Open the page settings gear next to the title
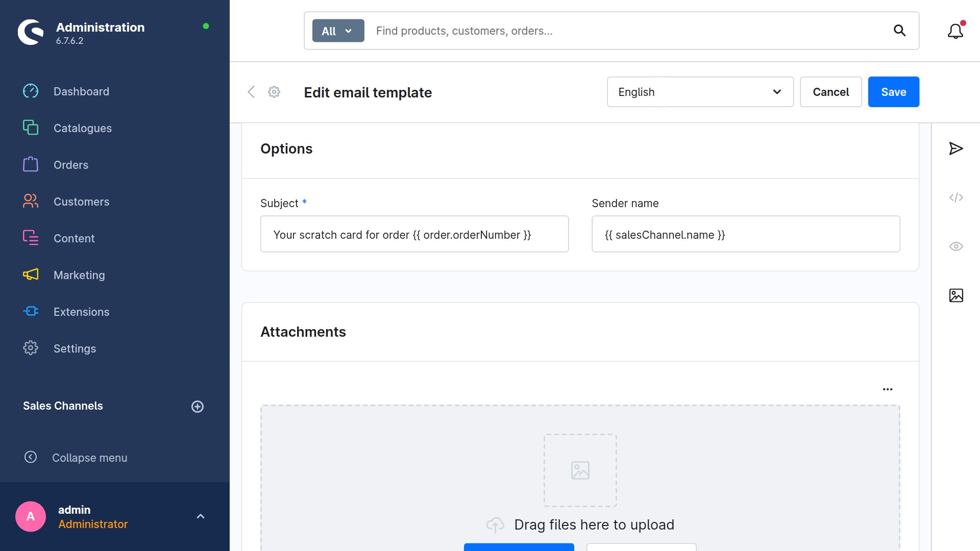This screenshot has width=980, height=551. pos(274,92)
